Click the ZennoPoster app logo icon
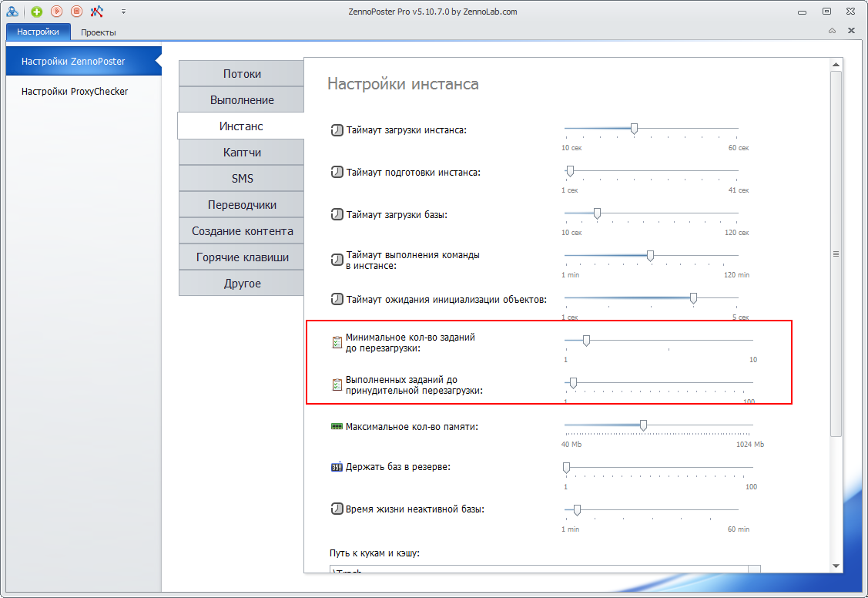The height and width of the screenshot is (598, 868). point(12,11)
